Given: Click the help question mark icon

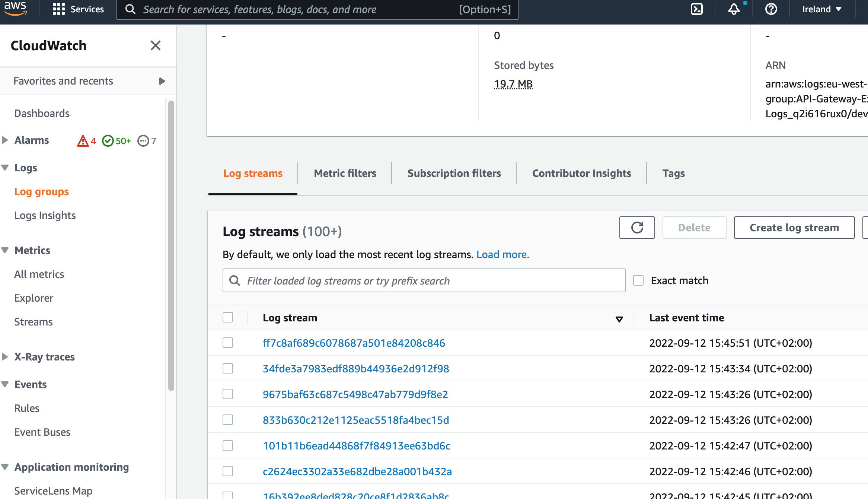Looking at the screenshot, I should pyautogui.click(x=771, y=9).
